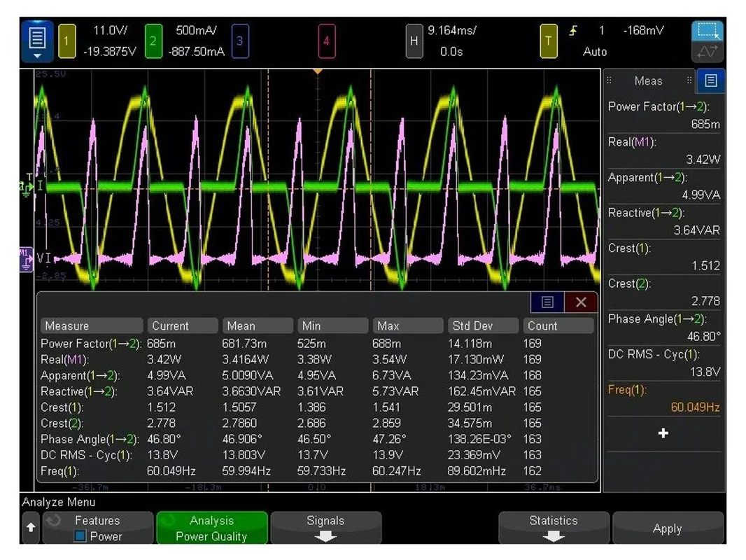The image size is (746, 560).
Task: Close the measurement statistics table
Action: [581, 302]
